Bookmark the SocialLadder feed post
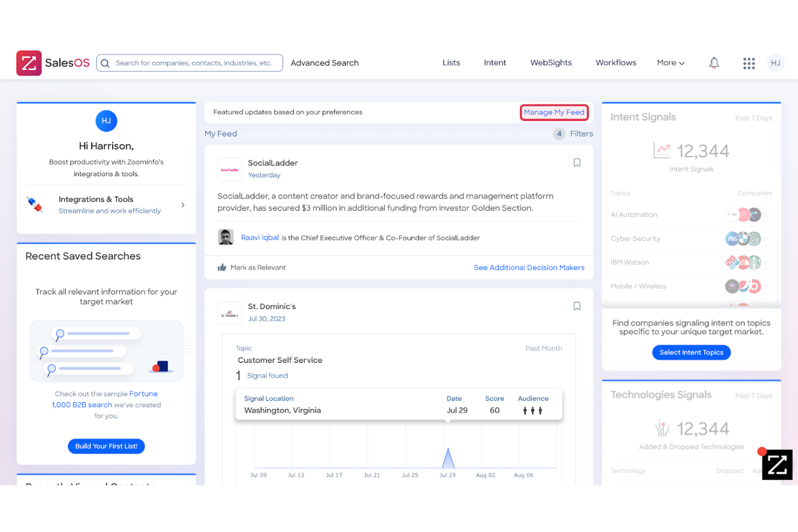The image size is (798, 532). [x=576, y=163]
